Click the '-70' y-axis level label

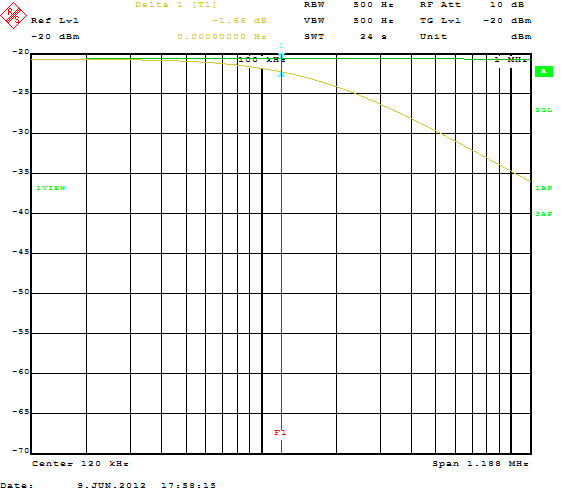21,450
